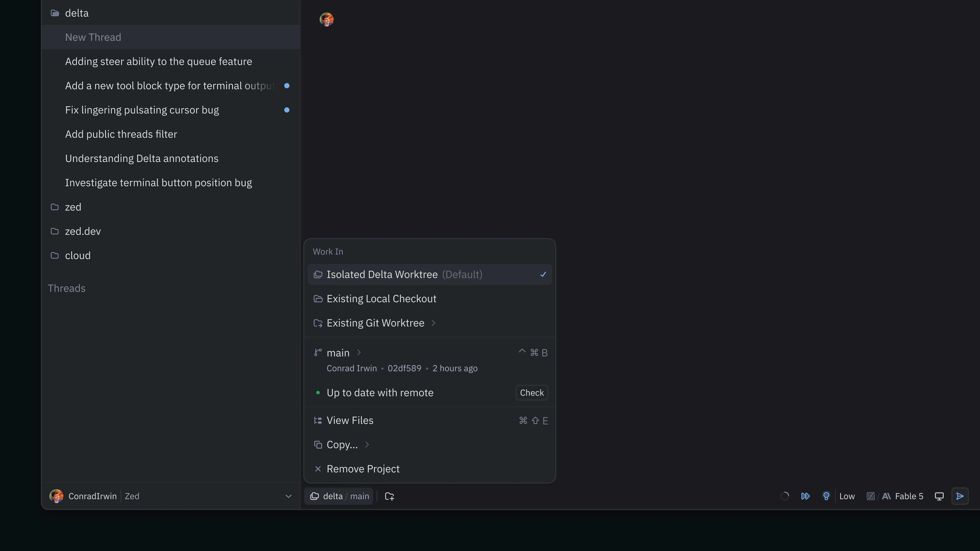Expand the zed project folder
980x551 pixels.
point(170,207)
